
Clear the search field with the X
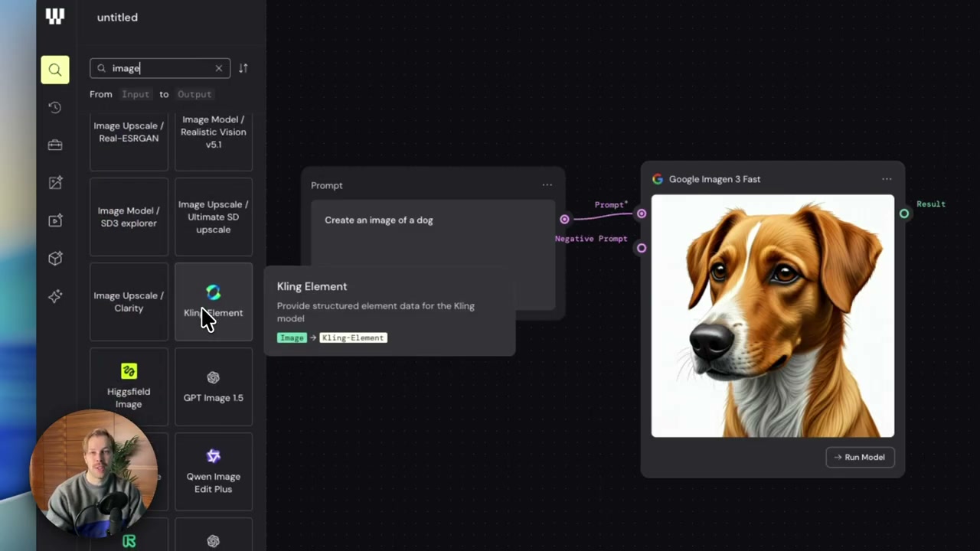(219, 68)
